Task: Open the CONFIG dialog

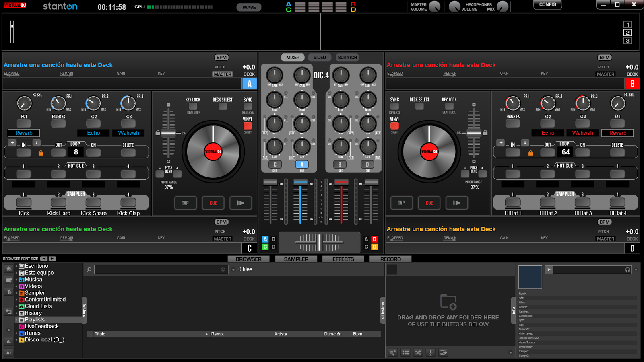Action: point(547,5)
